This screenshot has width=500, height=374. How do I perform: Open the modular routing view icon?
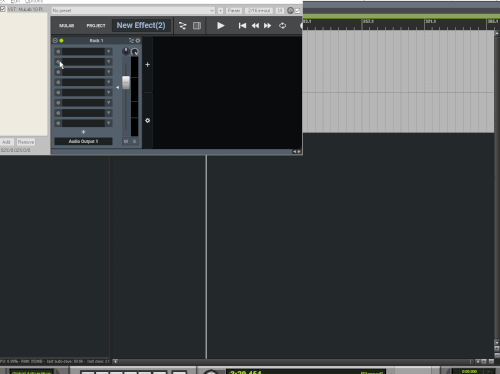[x=183, y=26]
